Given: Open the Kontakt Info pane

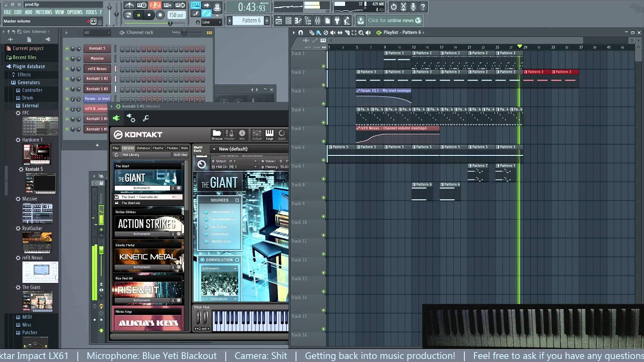Looking at the screenshot, I should 242,135.
